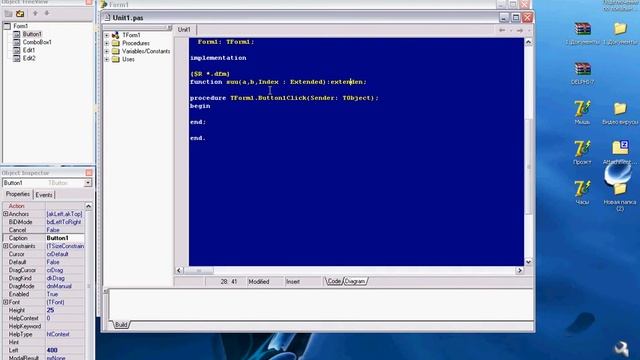The width and height of the screenshot is (640, 360).
Task: Close the code explorer pane
Action: coord(169,28)
